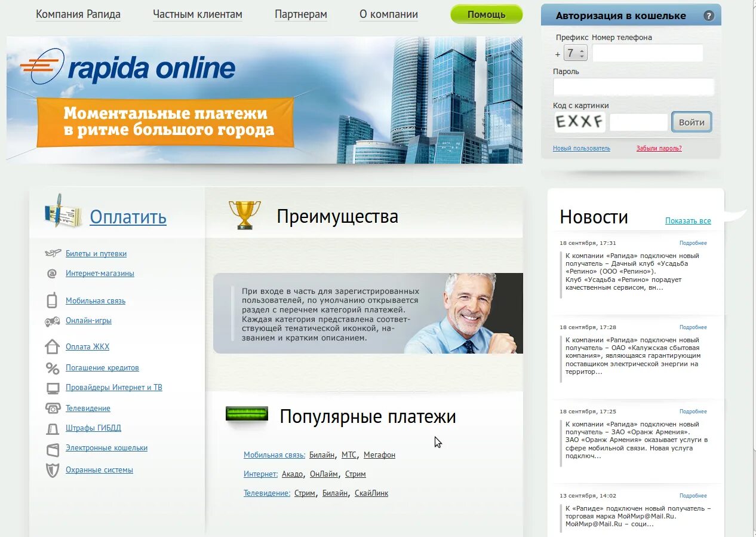Image resolution: width=756 pixels, height=537 pixels.
Task: Click the @ icon beside Интернет-магазины
Action: pos(52,274)
